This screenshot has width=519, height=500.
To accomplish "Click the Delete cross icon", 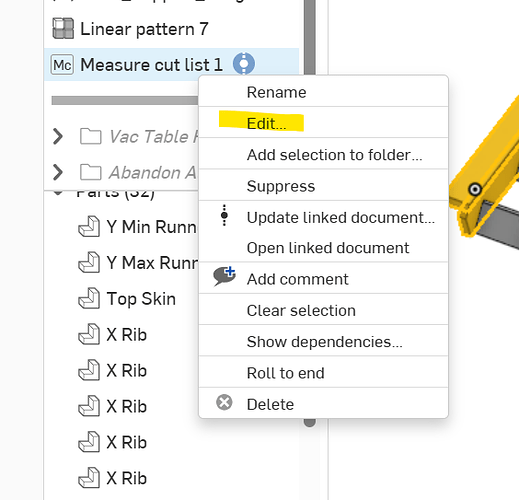I will (x=224, y=402).
